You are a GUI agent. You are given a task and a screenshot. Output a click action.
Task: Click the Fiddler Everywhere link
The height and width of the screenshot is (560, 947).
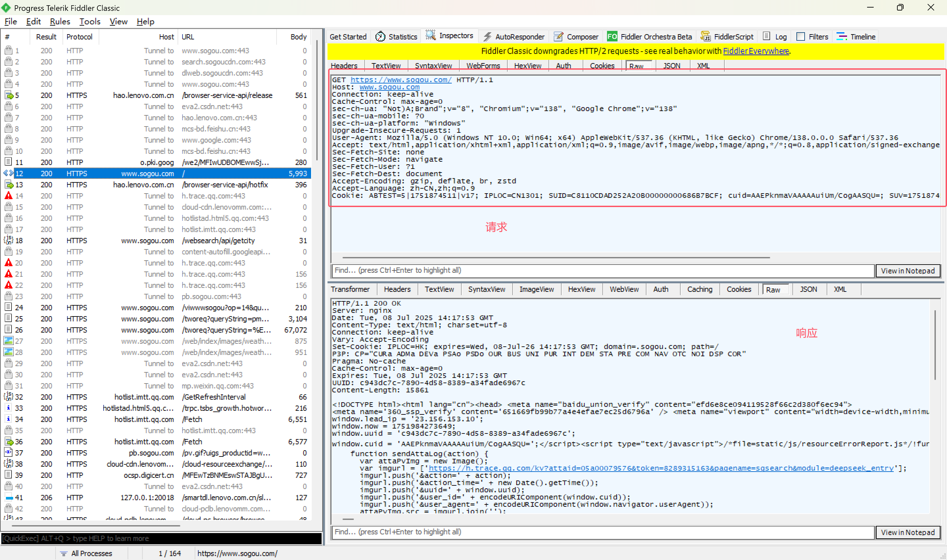tap(756, 51)
